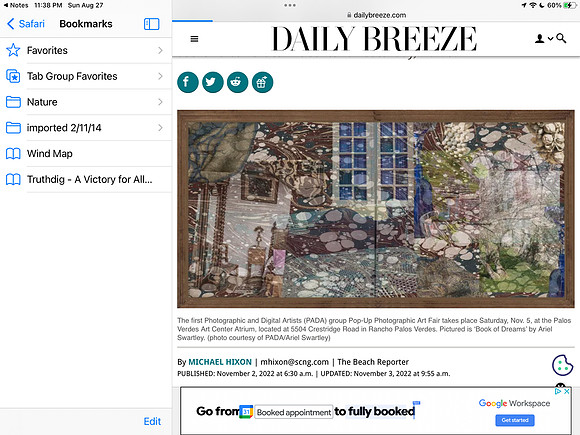Toggle the sidebar panel icon

click(x=151, y=24)
